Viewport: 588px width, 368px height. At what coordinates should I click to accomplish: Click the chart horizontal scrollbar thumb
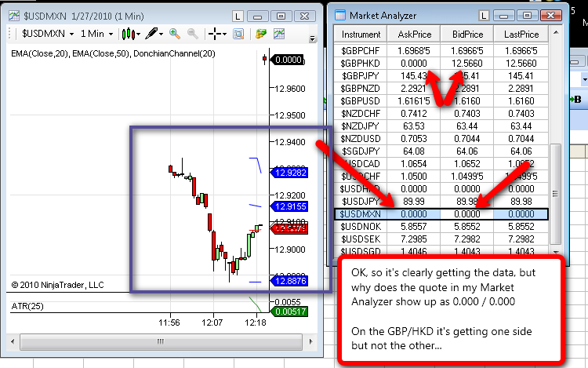161,342
